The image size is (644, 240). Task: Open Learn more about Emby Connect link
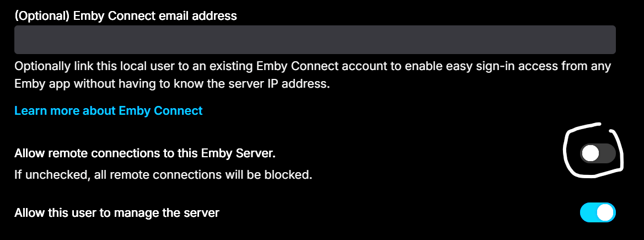pyautogui.click(x=109, y=110)
